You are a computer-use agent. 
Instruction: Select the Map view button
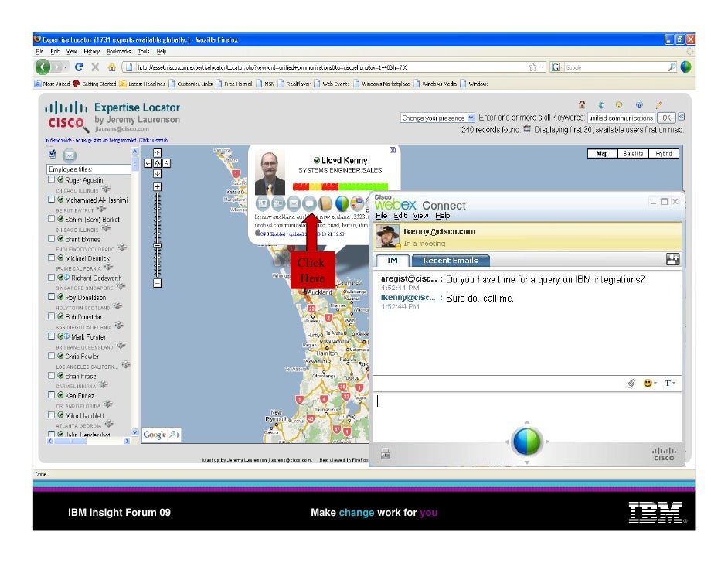[602, 154]
